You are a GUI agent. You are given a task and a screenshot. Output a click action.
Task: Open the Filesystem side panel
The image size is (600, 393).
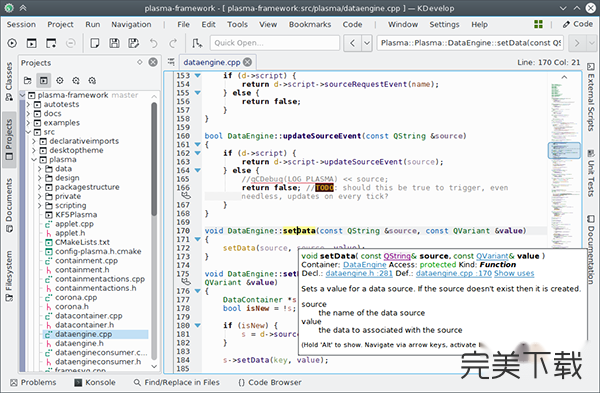pyautogui.click(x=9, y=276)
